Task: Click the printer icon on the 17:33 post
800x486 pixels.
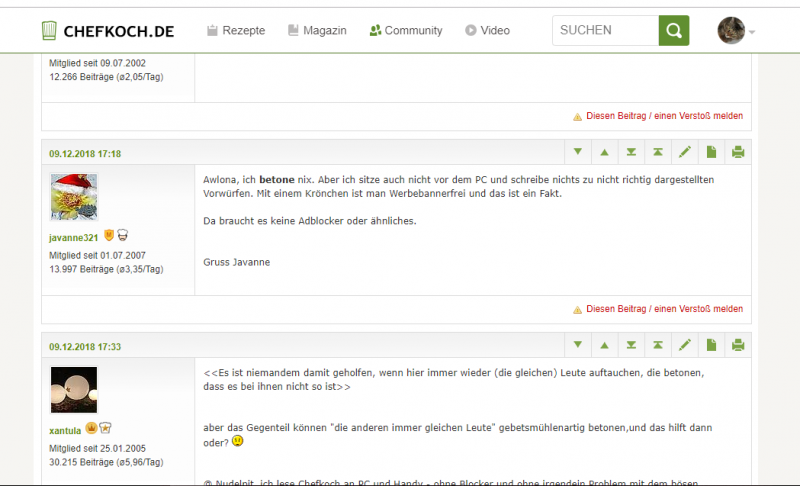Action: pyautogui.click(x=738, y=346)
